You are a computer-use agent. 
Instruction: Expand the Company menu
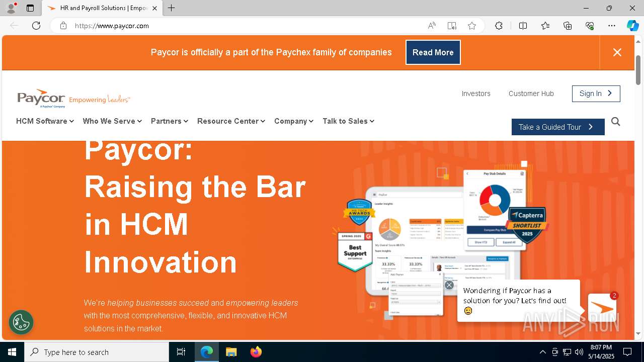point(294,121)
